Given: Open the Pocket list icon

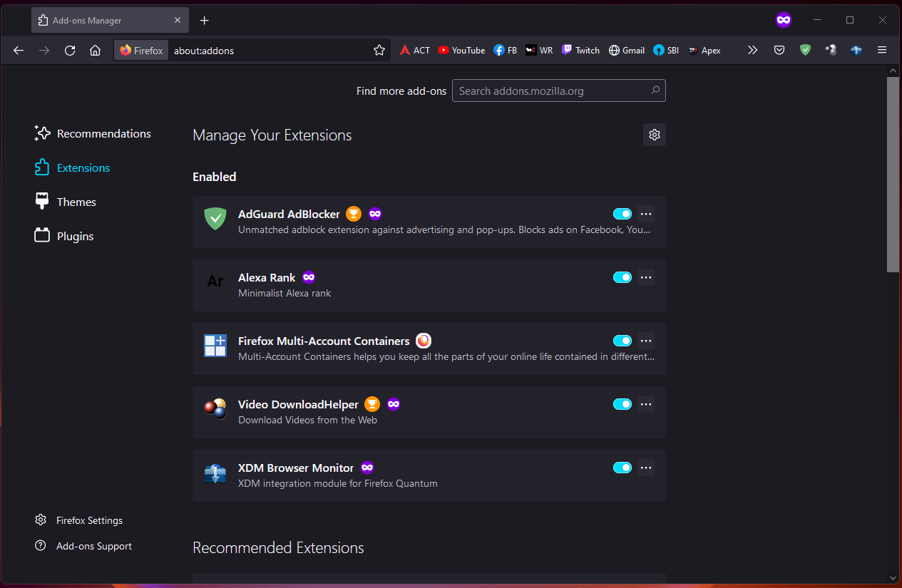Looking at the screenshot, I should [779, 50].
